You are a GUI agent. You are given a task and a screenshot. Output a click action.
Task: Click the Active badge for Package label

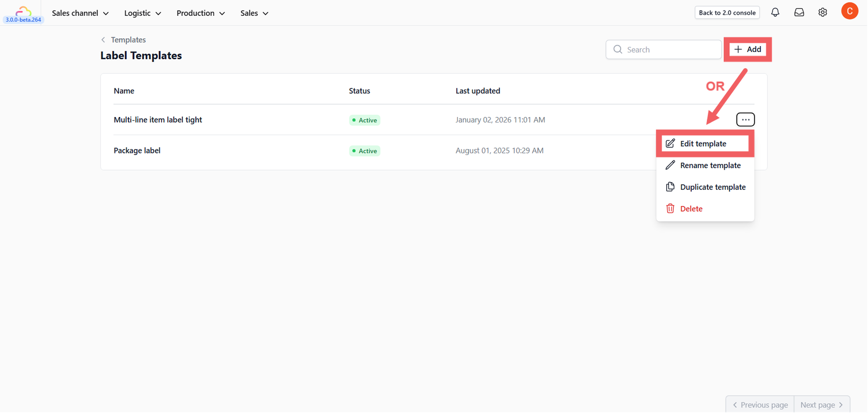[365, 151]
